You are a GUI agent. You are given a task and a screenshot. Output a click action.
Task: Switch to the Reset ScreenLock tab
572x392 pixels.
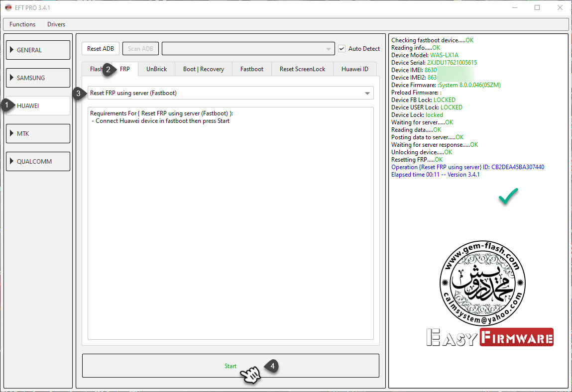(x=302, y=69)
